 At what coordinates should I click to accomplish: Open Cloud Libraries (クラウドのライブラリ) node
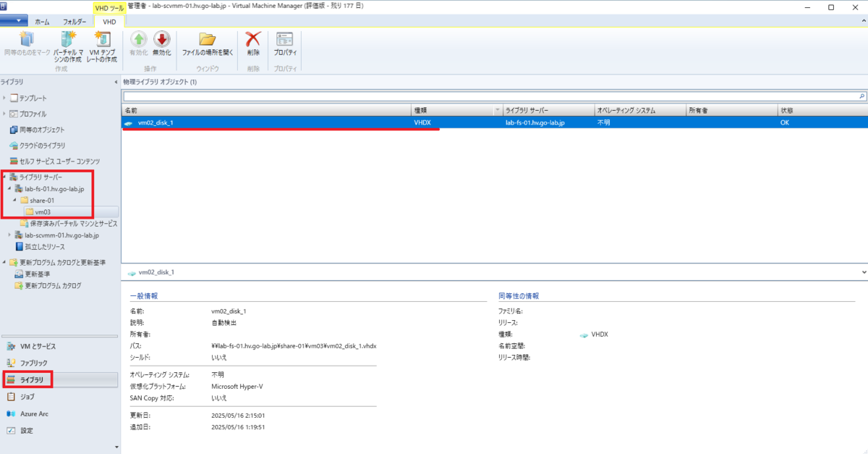coord(42,146)
